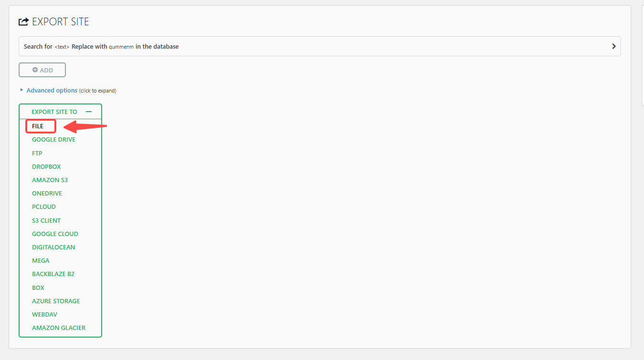Click the "Replace with" text in the database row
Image resolution: width=644 pixels, height=360 pixels.
coord(89,46)
